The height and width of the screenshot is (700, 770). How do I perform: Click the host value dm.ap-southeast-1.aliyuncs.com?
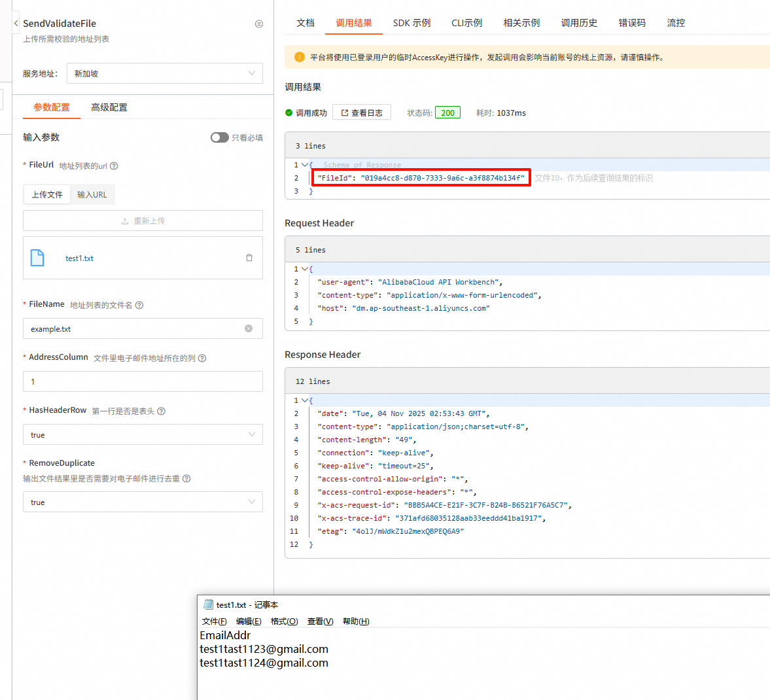coord(421,308)
